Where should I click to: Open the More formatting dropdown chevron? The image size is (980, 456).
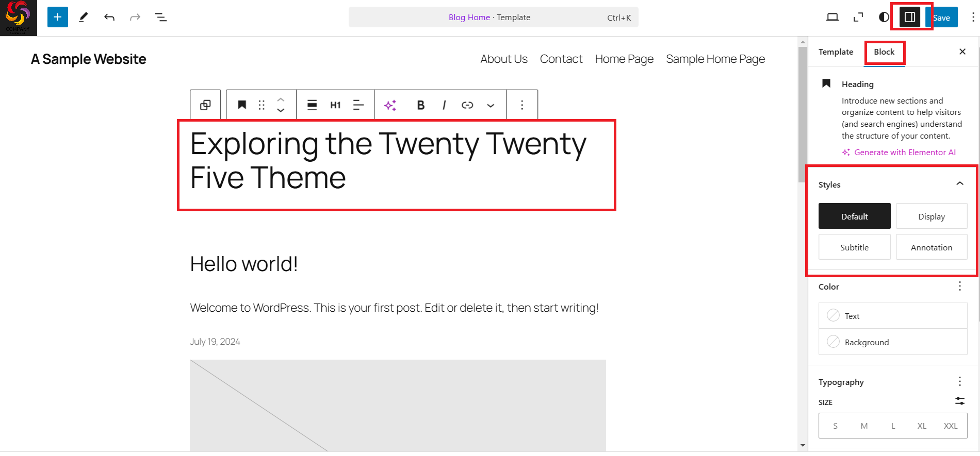[x=491, y=105]
